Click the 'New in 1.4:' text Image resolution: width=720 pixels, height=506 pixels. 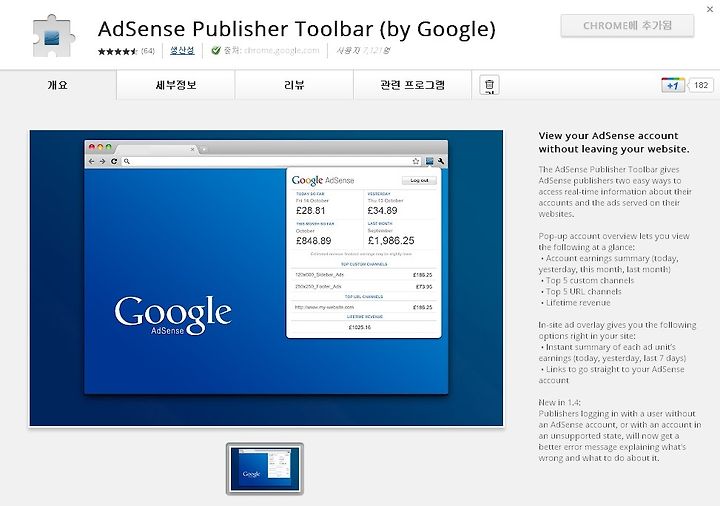(x=559, y=403)
